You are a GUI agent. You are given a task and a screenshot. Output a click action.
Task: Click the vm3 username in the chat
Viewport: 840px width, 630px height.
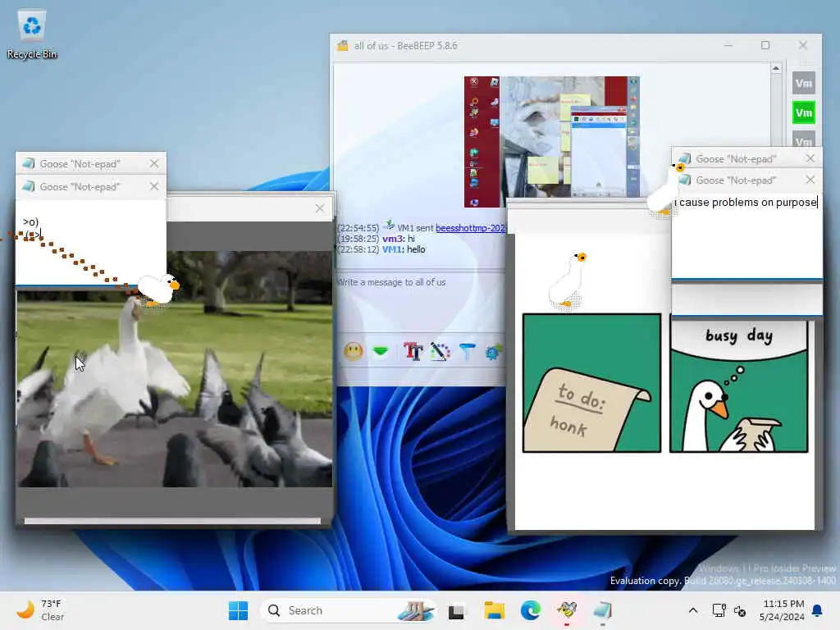pyautogui.click(x=392, y=239)
